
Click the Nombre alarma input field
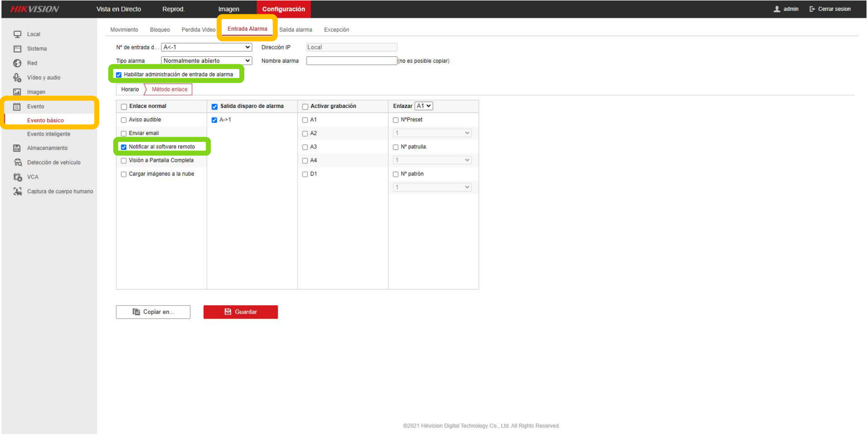(352, 61)
